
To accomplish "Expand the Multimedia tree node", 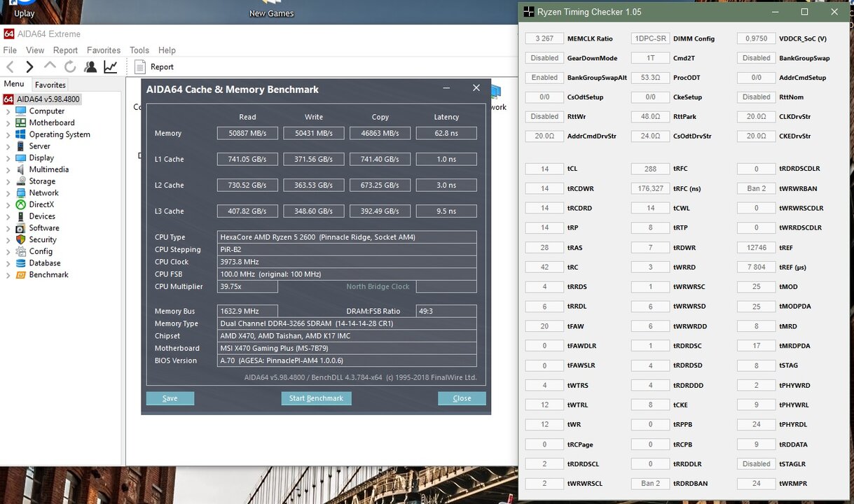I will click(8, 170).
